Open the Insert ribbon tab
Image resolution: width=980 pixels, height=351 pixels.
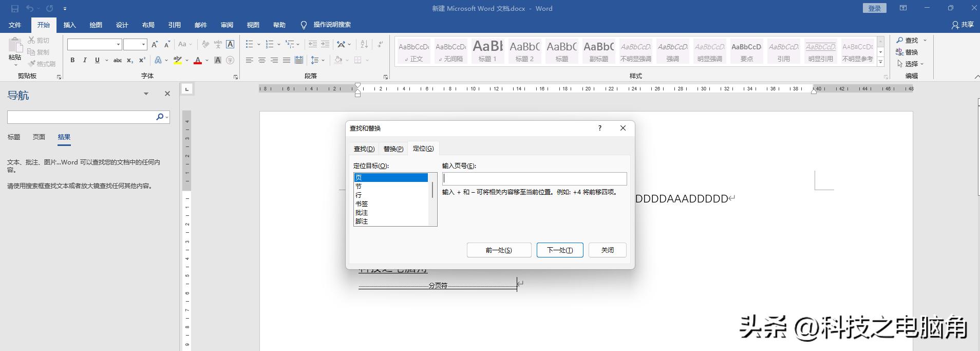70,25
